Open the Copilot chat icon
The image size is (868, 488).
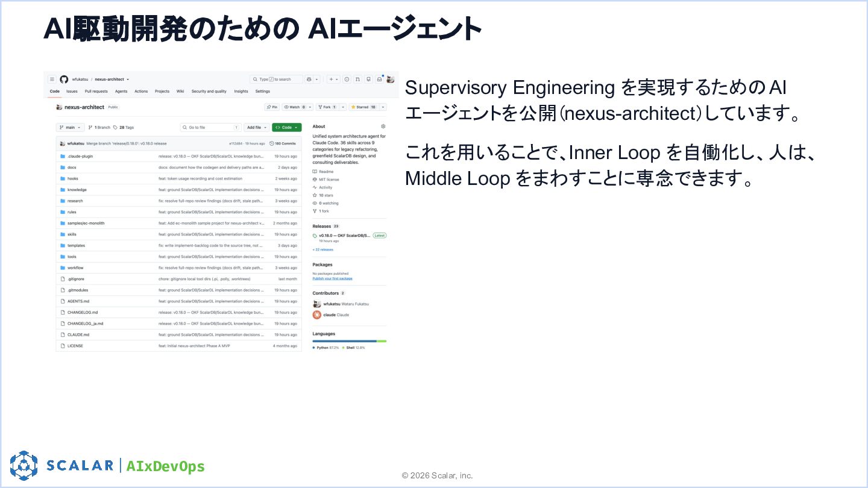(309, 79)
